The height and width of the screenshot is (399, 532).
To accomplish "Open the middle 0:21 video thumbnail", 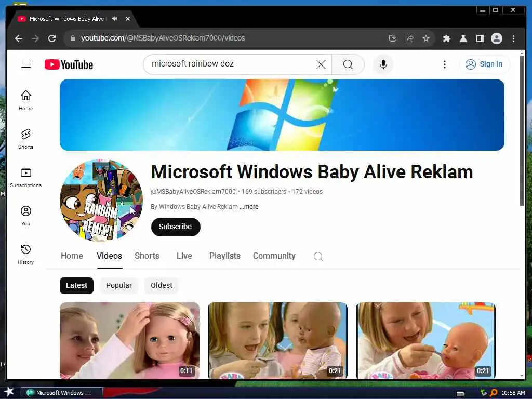I will click(x=277, y=341).
